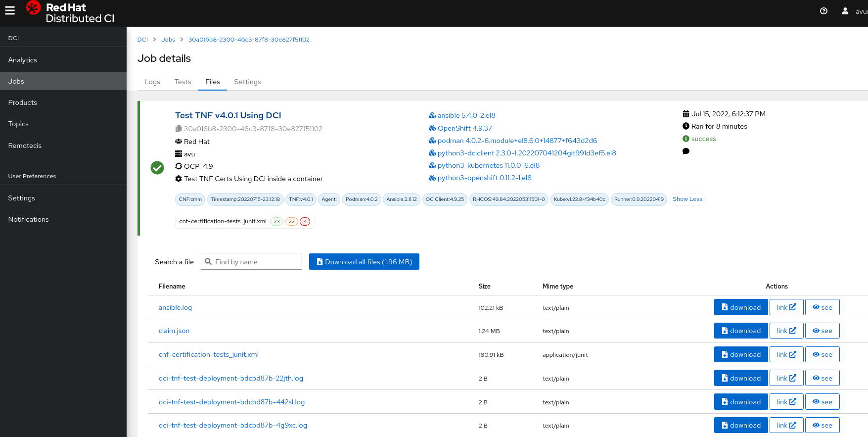868x437 pixels.
Task: Switch to the Tests tab
Action: pyautogui.click(x=183, y=82)
